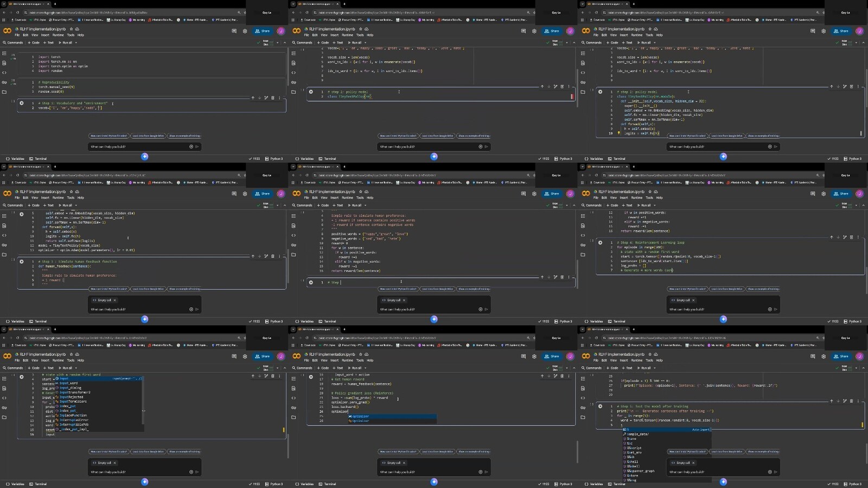Move the "Step 1: Vocabulary" cell up
This screenshot has width=868, height=488.
click(x=253, y=98)
